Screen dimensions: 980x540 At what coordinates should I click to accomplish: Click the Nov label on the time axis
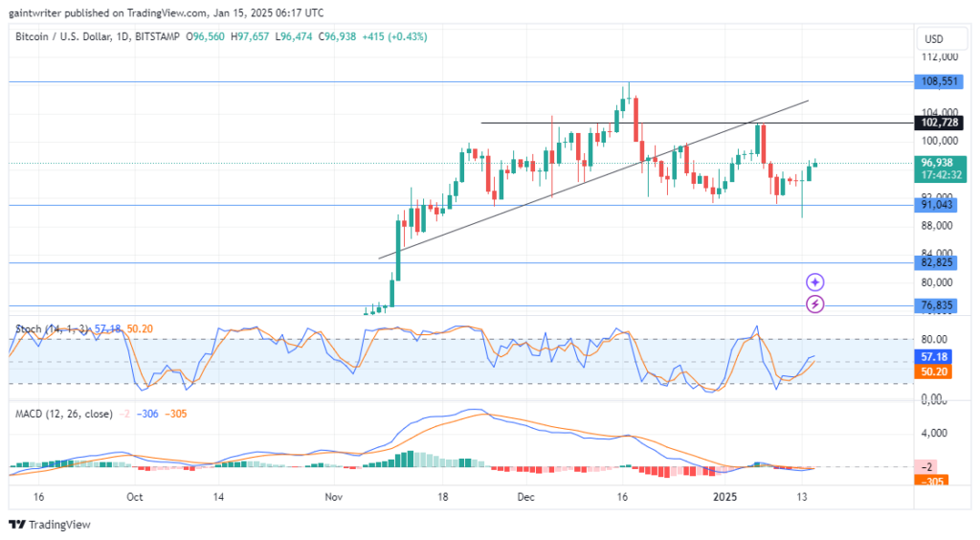(x=334, y=497)
